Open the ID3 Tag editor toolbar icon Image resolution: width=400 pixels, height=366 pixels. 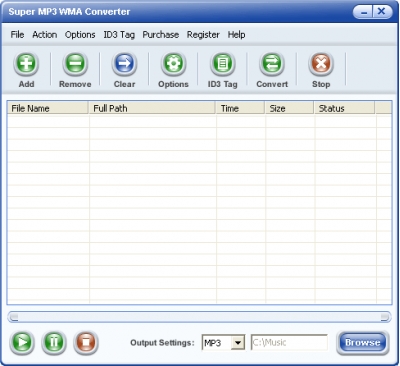[223, 64]
